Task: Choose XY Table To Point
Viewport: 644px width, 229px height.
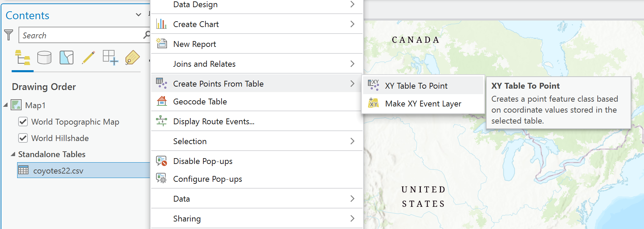Action: (x=416, y=86)
